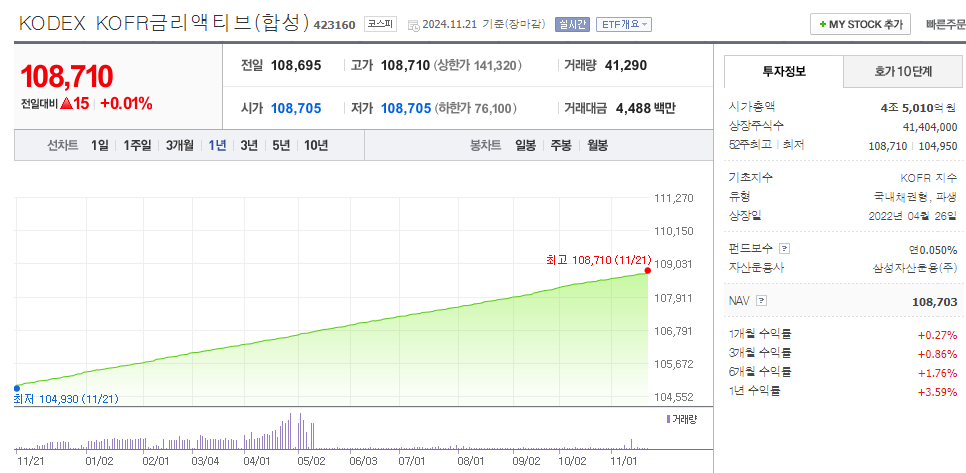Click the 거래대금 4,488 백만 value
This screenshot has height=473, width=966.
(646, 108)
